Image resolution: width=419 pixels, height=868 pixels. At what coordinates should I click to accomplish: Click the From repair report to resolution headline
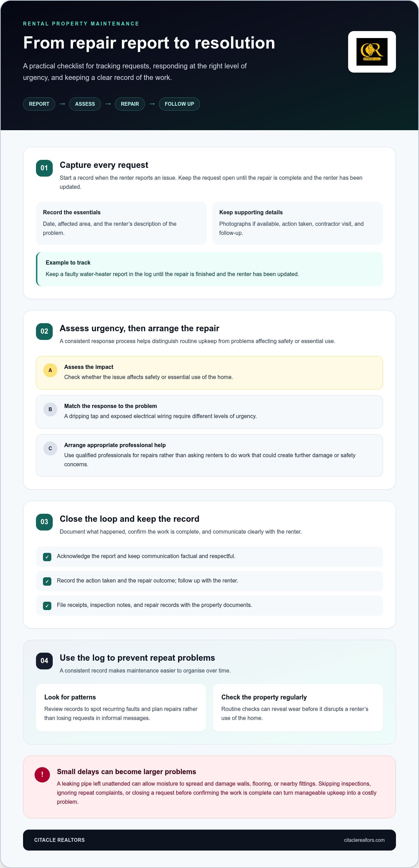[x=149, y=43]
